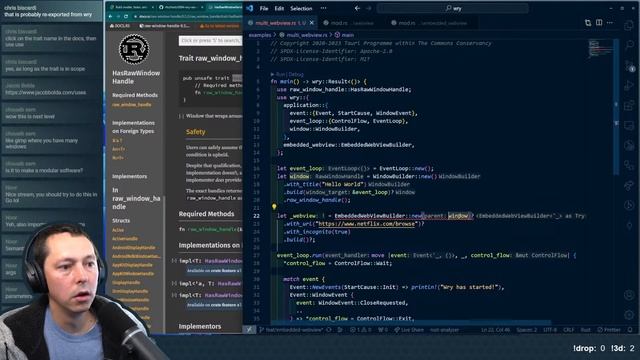Click the rust-analyzer status bar item

pyautogui.click(x=444, y=330)
